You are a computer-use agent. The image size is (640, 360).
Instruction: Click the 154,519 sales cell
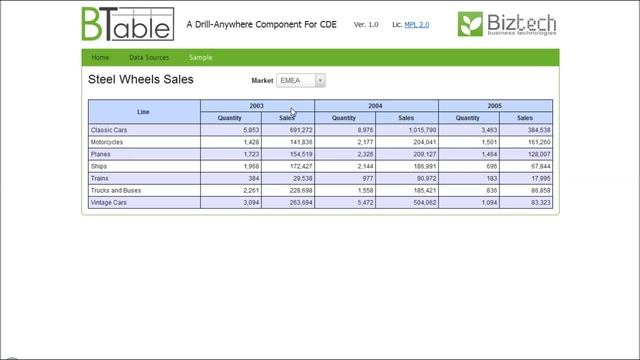pyautogui.click(x=288, y=154)
